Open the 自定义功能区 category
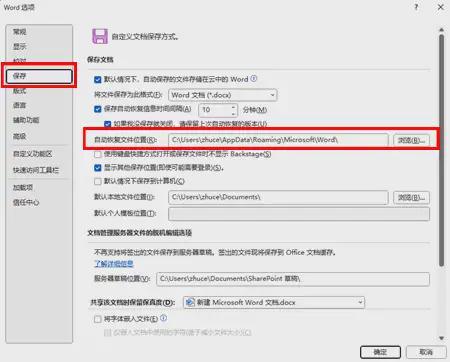The image size is (450, 362). (x=33, y=154)
